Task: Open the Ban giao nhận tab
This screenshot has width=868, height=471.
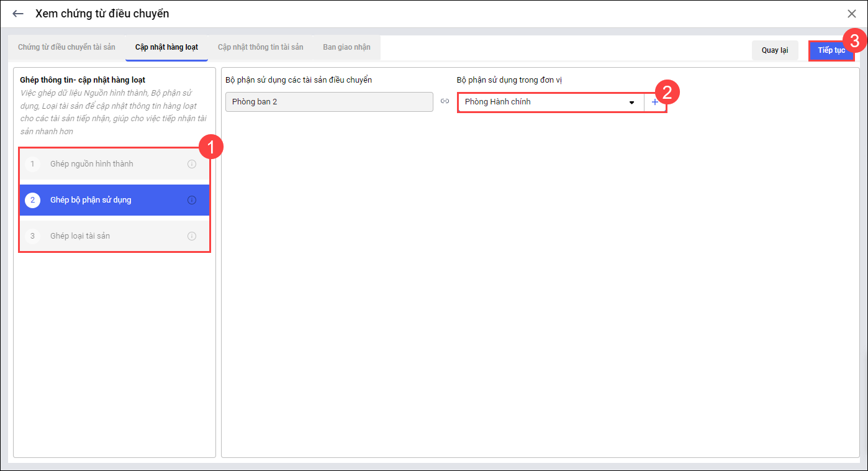Action: 346,47
